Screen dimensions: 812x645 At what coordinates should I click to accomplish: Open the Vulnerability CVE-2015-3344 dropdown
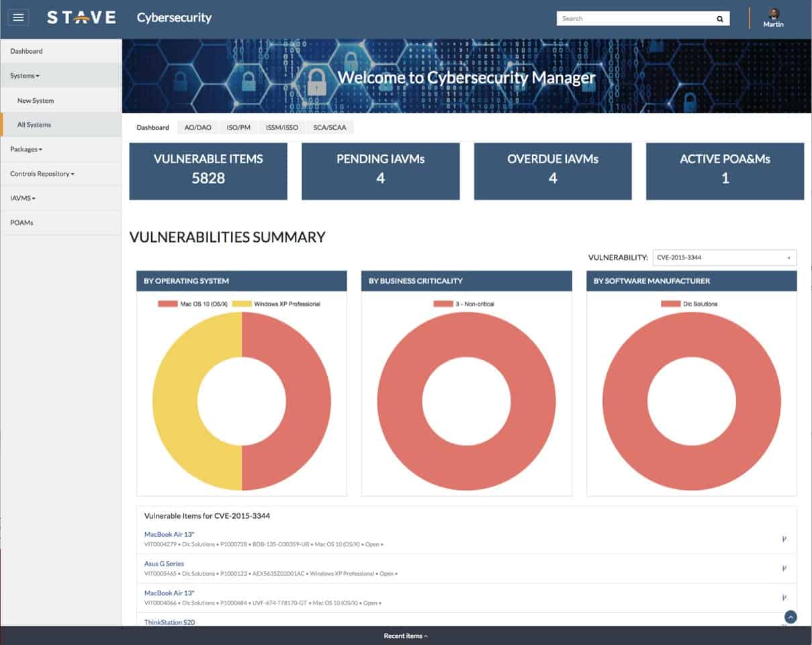click(x=725, y=257)
